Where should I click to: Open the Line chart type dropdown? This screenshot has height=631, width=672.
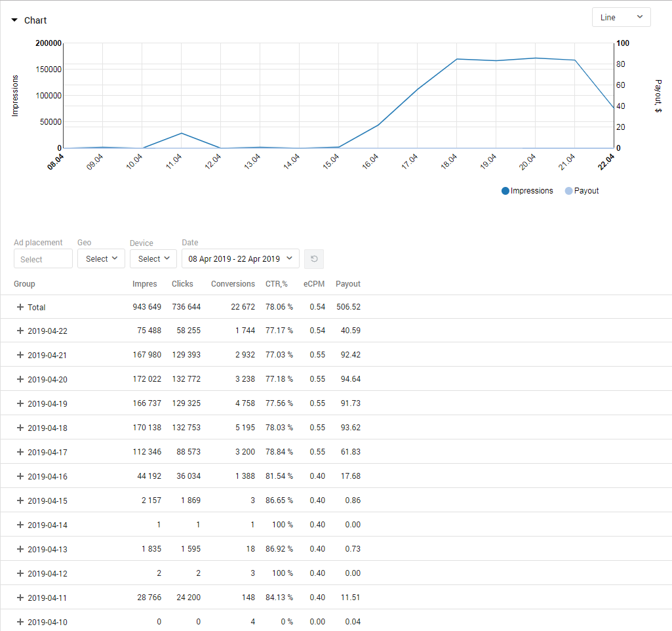[x=621, y=17]
